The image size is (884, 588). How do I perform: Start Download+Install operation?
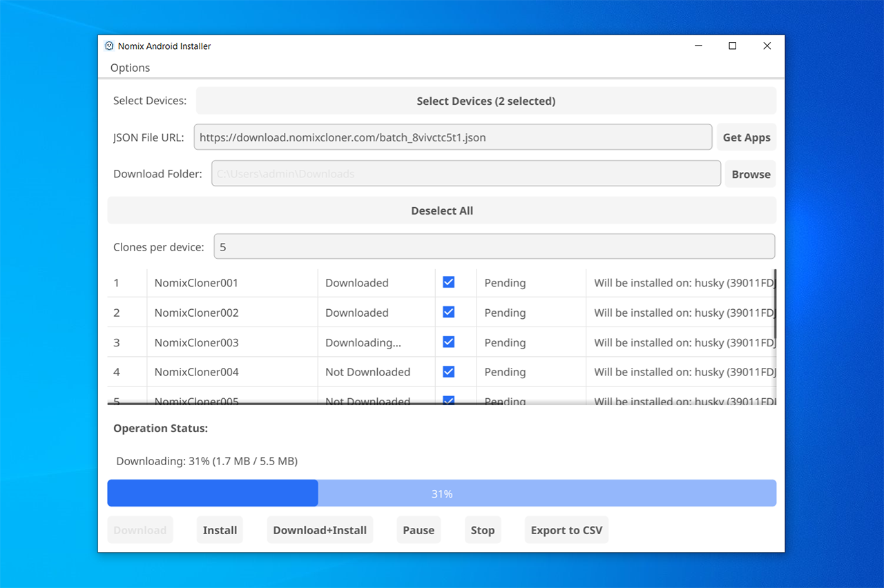click(320, 530)
